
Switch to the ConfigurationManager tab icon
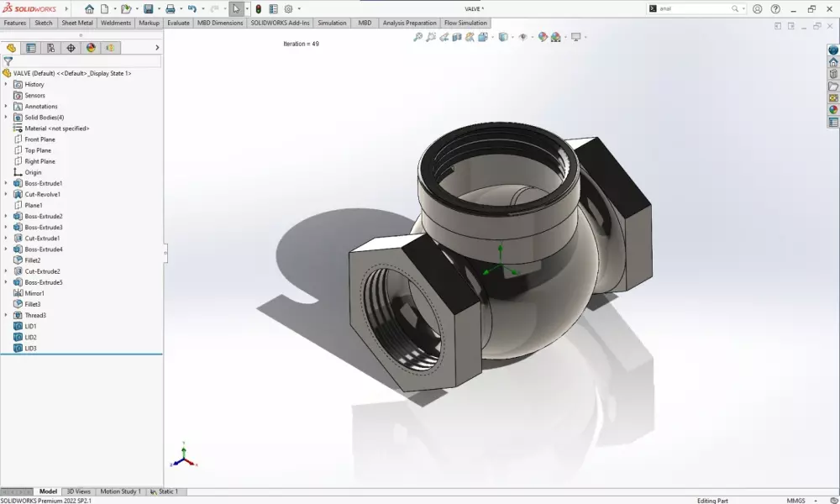[x=50, y=48]
